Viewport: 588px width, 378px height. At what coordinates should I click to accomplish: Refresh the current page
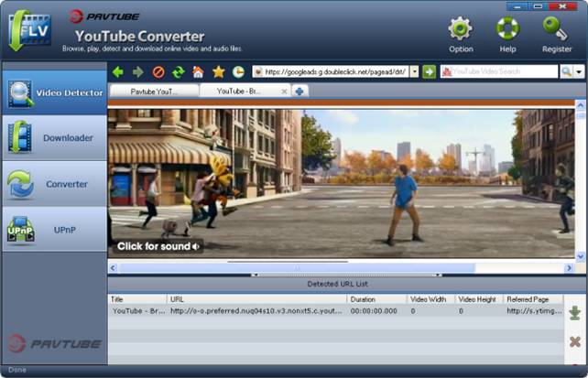click(x=179, y=72)
